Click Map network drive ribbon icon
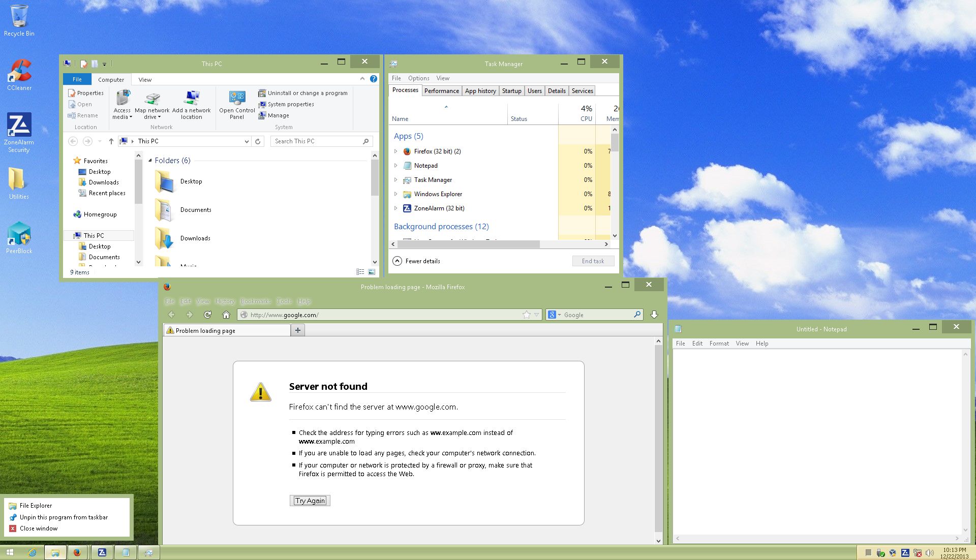 (x=152, y=105)
